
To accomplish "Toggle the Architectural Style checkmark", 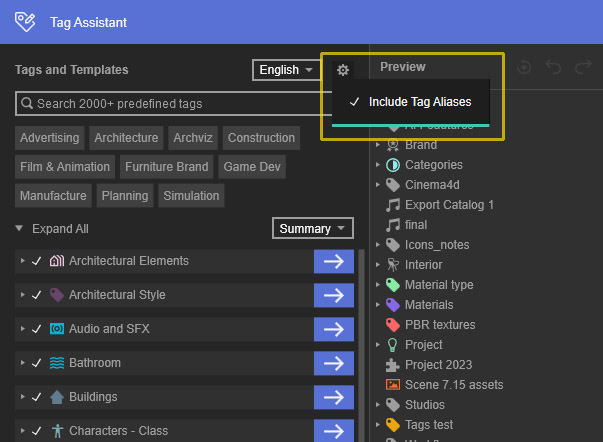I will (x=37, y=295).
